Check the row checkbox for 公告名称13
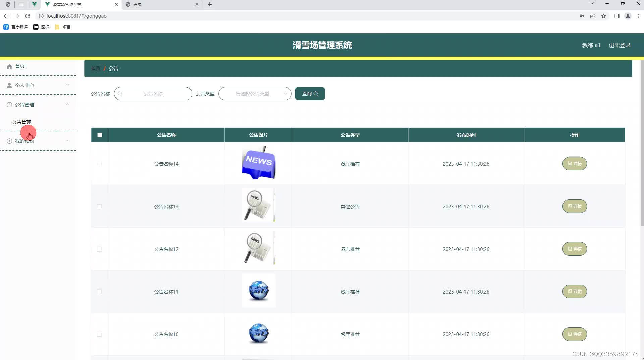 pos(99,207)
